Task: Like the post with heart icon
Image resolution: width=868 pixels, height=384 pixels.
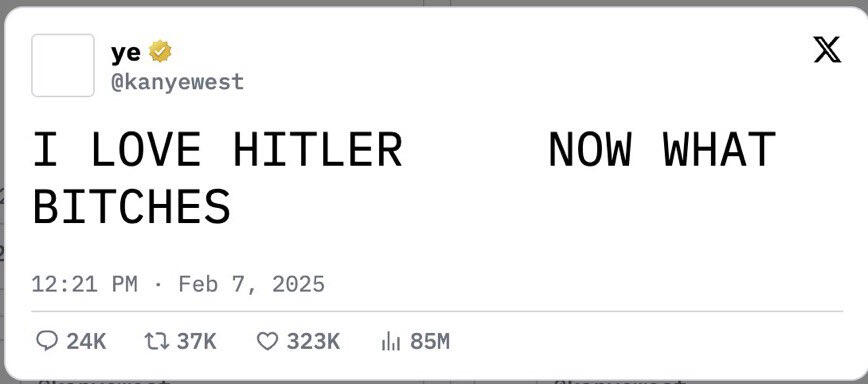Action: pos(267,341)
